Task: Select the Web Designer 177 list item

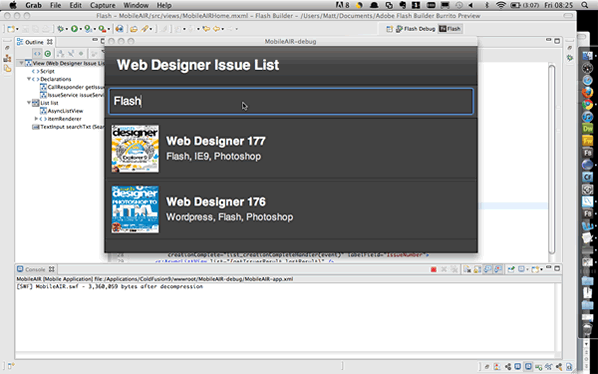Action: click(291, 149)
